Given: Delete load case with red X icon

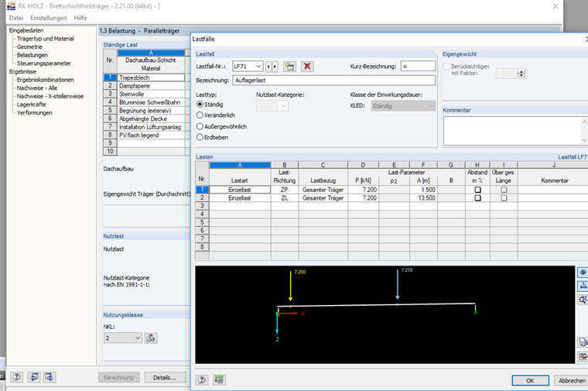Looking at the screenshot, I should tap(307, 67).
